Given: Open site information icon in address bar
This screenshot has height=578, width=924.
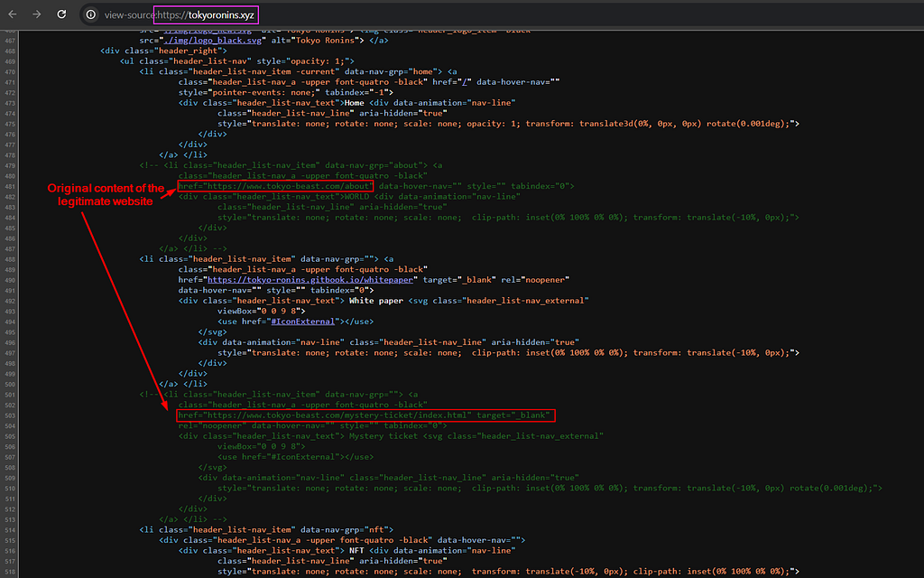Looking at the screenshot, I should 91,14.
